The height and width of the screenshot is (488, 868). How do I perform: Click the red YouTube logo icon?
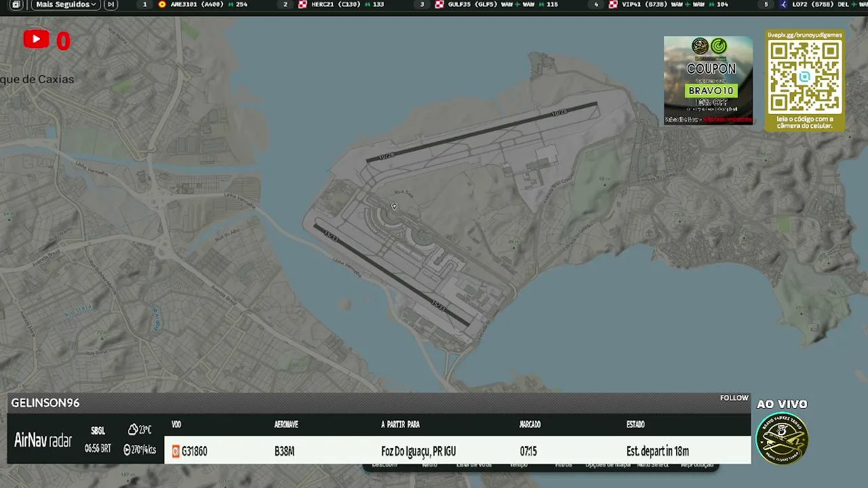[x=36, y=39]
